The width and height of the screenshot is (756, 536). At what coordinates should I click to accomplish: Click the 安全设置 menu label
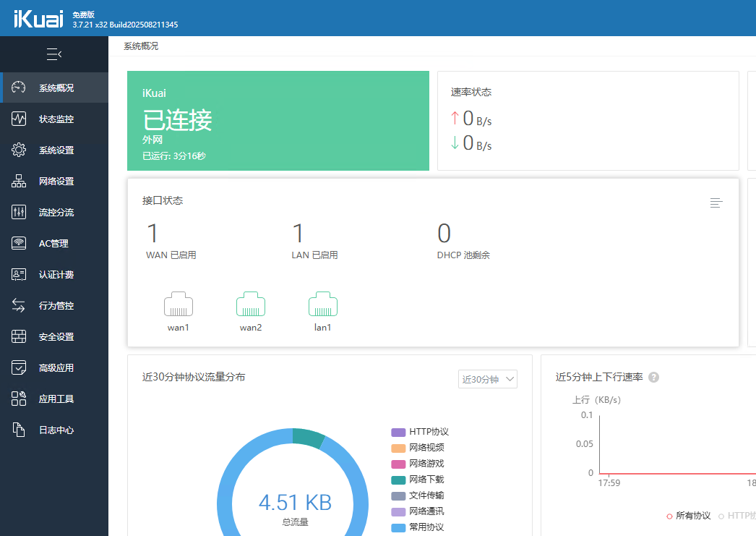(x=56, y=337)
